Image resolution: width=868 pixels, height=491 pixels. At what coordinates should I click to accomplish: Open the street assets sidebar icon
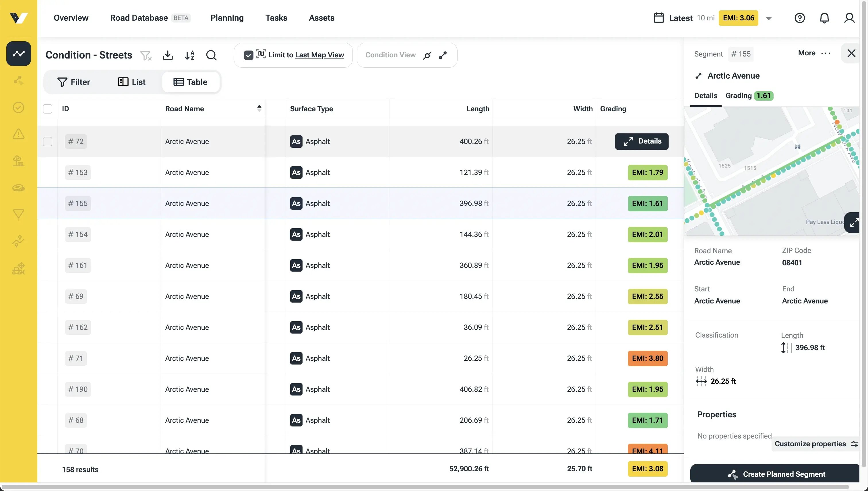[x=19, y=161]
